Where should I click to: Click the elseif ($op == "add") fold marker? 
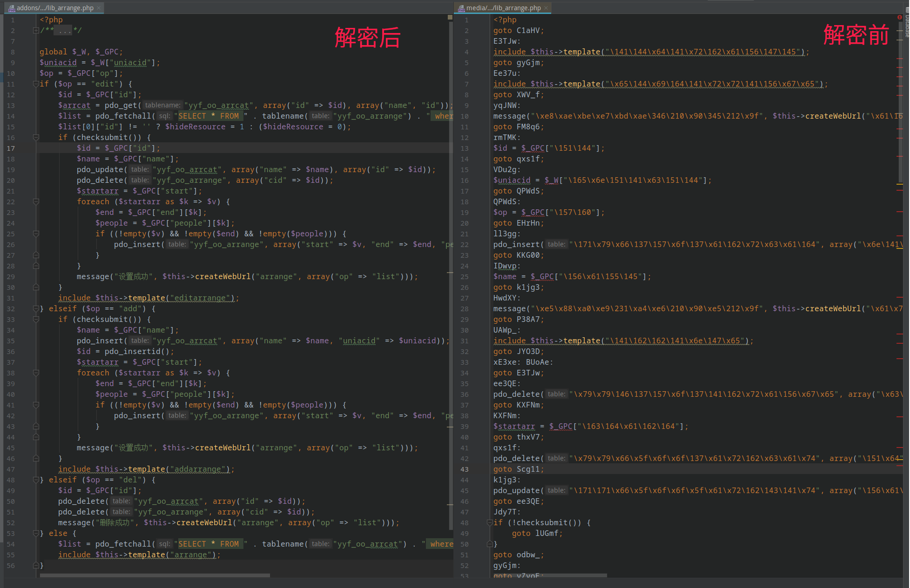36,308
